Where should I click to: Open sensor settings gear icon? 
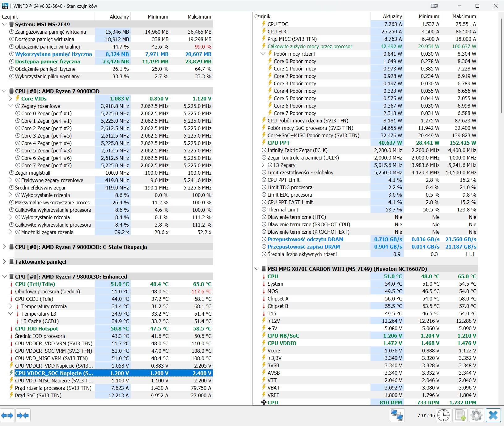click(x=476, y=415)
